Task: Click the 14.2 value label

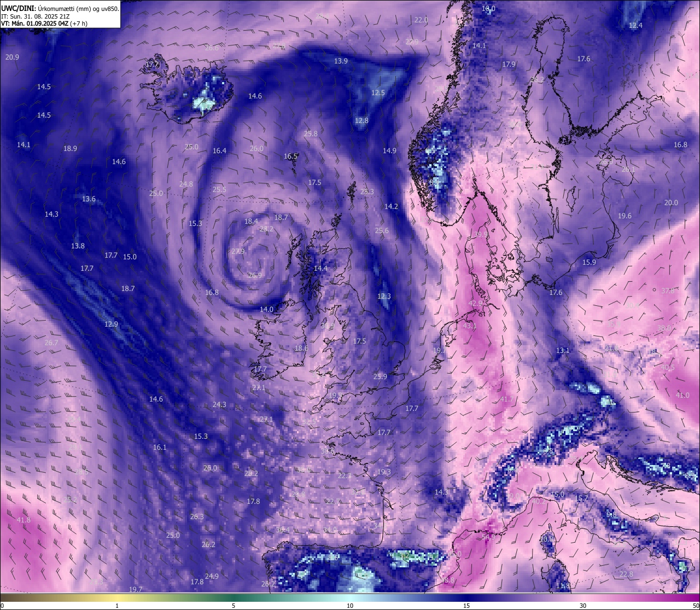Action: click(x=391, y=206)
